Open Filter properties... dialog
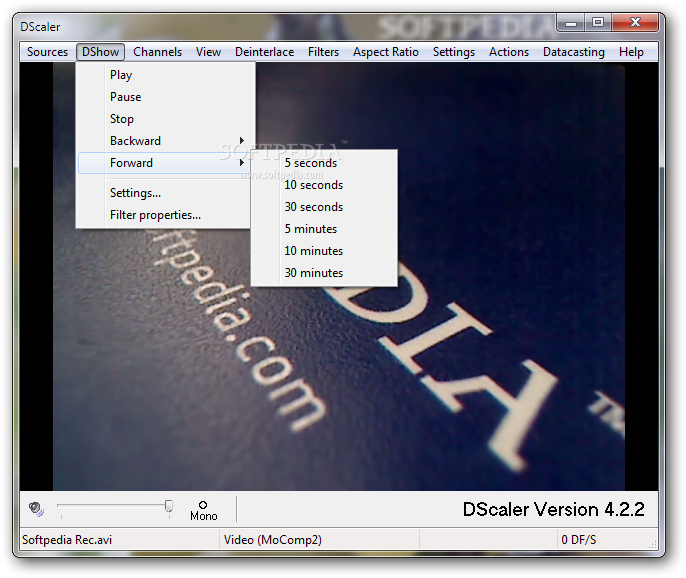Image resolution: width=686 pixels, height=578 pixels. coord(164,215)
